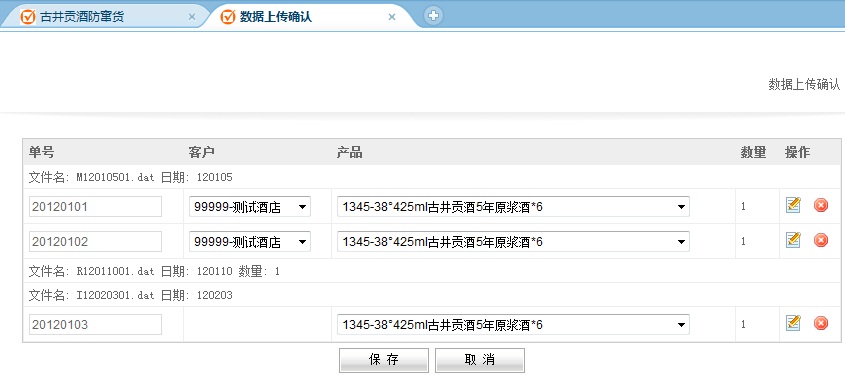Image resolution: width=845 pixels, height=375 pixels.
Task: Click quantity value in row 20120101
Action: point(744,206)
